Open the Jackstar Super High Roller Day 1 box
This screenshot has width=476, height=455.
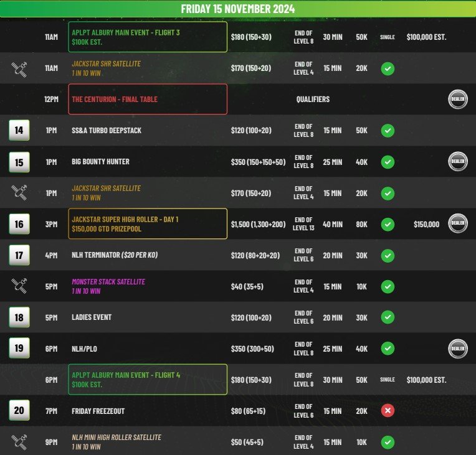[148, 224]
